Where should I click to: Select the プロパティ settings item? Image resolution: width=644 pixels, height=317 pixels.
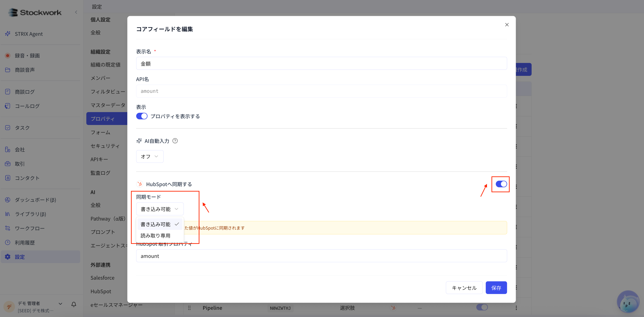[x=107, y=119]
